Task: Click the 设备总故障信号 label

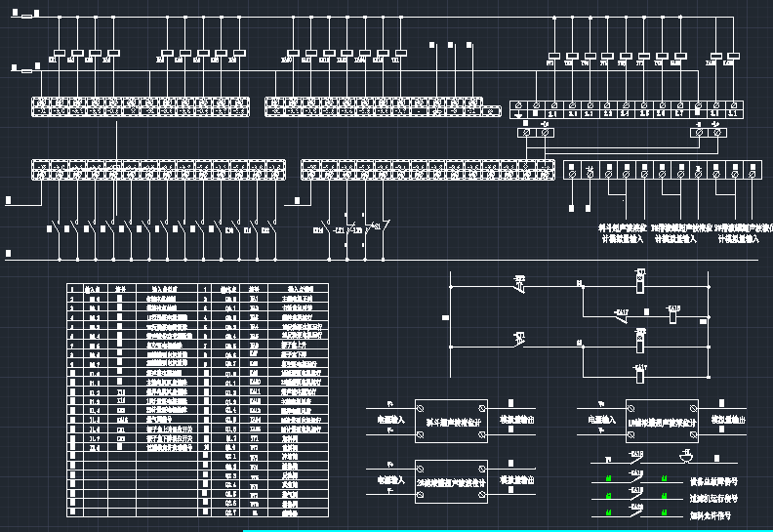Action: coord(713,481)
